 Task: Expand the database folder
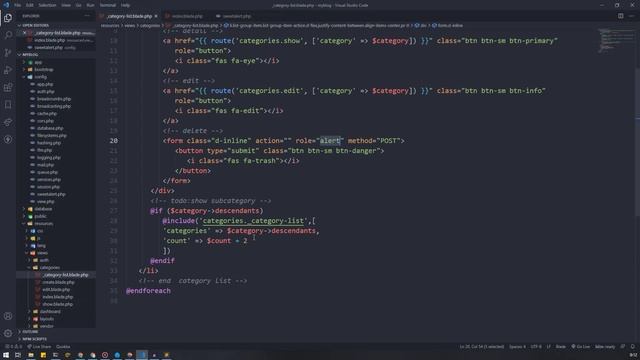click(43, 209)
